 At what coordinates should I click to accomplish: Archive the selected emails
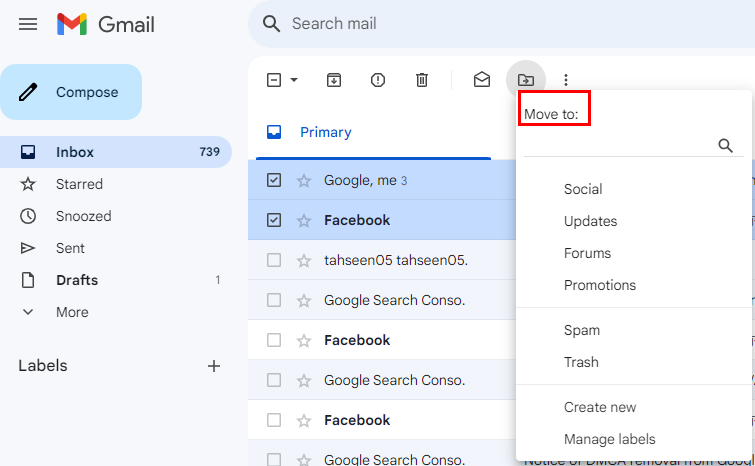coord(334,79)
